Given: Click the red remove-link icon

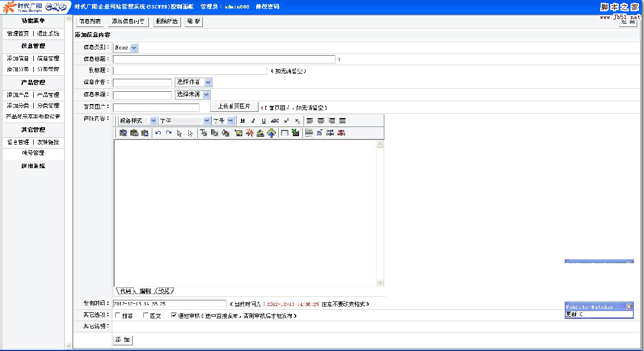Looking at the screenshot, I should tap(341, 133).
